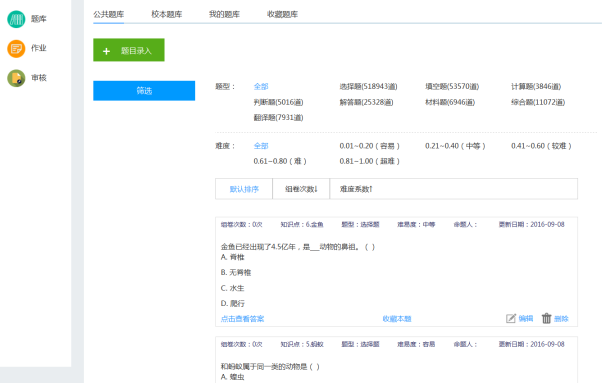Viewport: 610px width, 390px height.
Task: Click the pencil edit icon for goldfish question
Action: (511, 318)
